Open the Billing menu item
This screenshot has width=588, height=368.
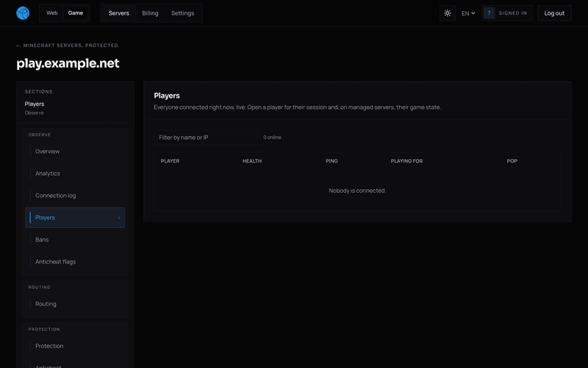tap(150, 13)
